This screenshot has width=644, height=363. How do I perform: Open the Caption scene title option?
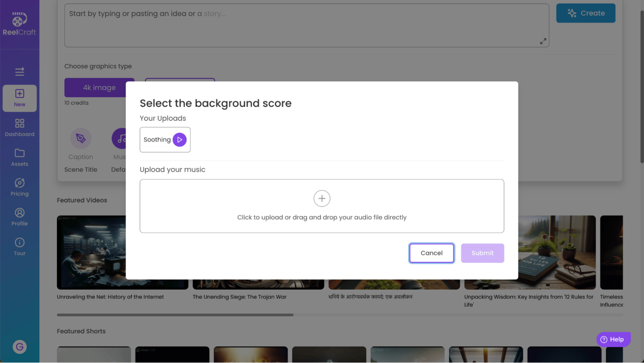80,139
